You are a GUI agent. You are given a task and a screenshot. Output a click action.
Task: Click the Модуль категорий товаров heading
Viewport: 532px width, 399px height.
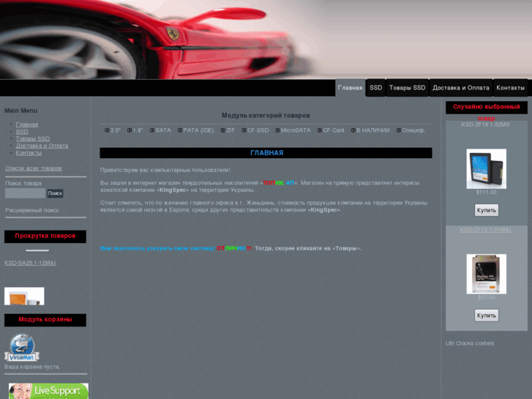pyautogui.click(x=266, y=116)
